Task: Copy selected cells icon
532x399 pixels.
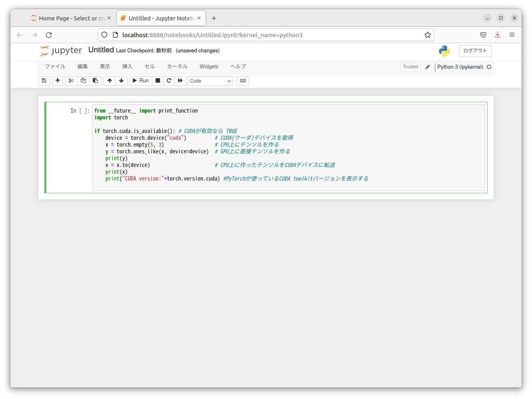Action: coord(83,81)
